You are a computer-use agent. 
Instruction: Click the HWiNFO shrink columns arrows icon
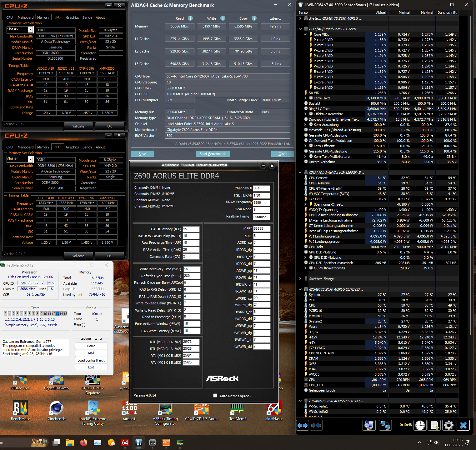point(316,425)
